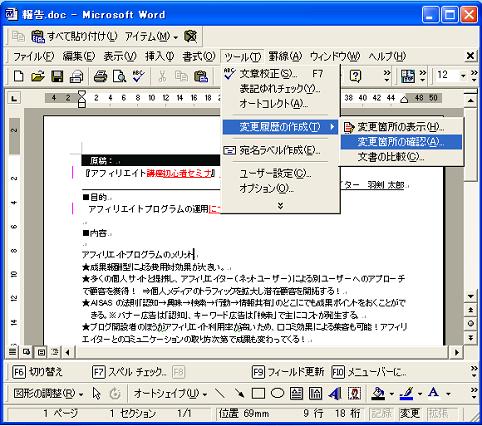
Task: Open the 書式(O) menu
Action: click(199, 56)
